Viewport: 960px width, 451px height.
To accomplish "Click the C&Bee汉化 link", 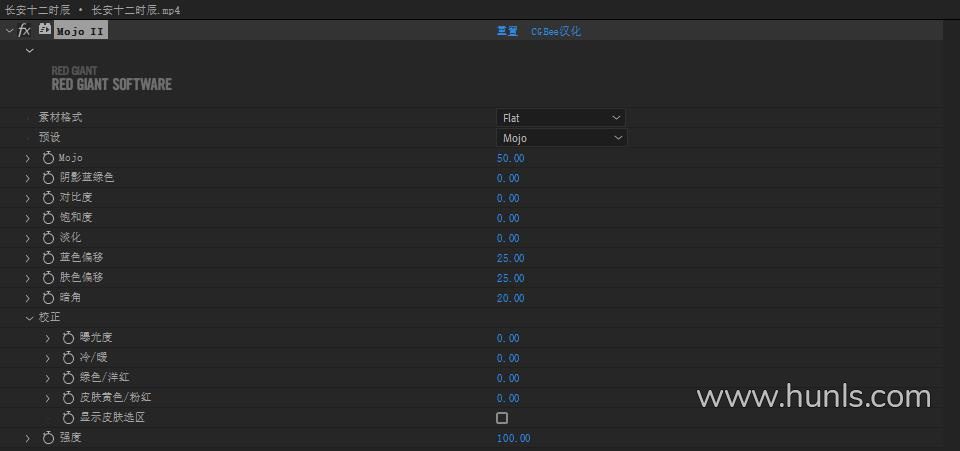I will [556, 31].
